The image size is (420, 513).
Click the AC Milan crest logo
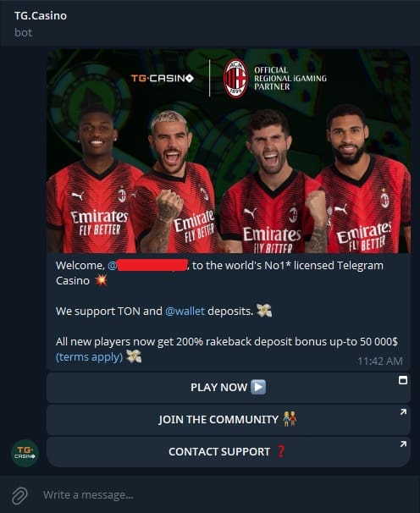tap(235, 79)
